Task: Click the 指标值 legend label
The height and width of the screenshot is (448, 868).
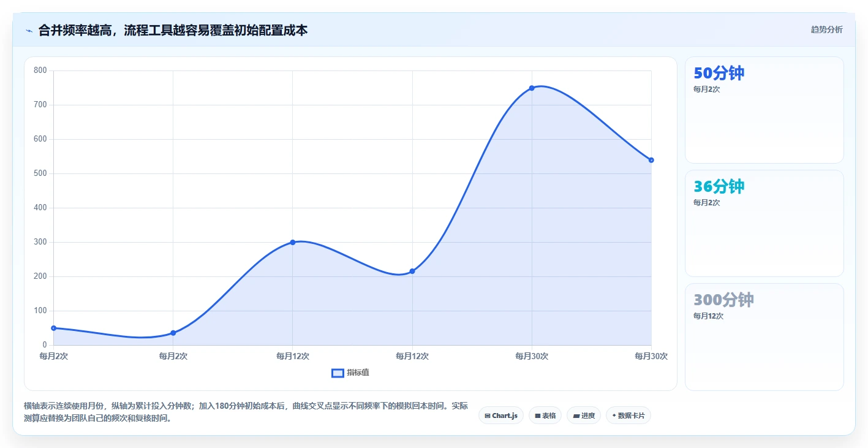Action: click(x=358, y=373)
